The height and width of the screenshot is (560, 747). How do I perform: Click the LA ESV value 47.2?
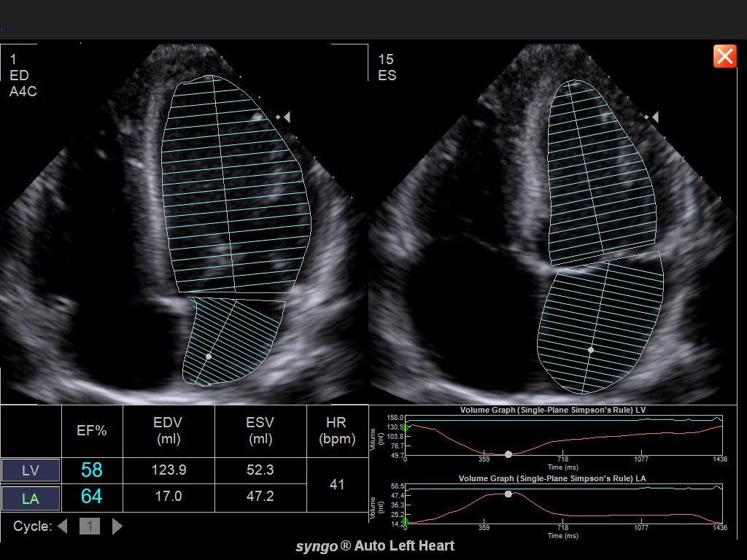(x=260, y=498)
